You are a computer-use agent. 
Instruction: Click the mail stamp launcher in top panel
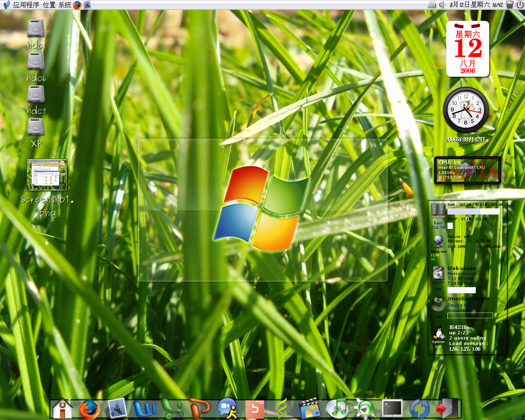click(87, 5)
